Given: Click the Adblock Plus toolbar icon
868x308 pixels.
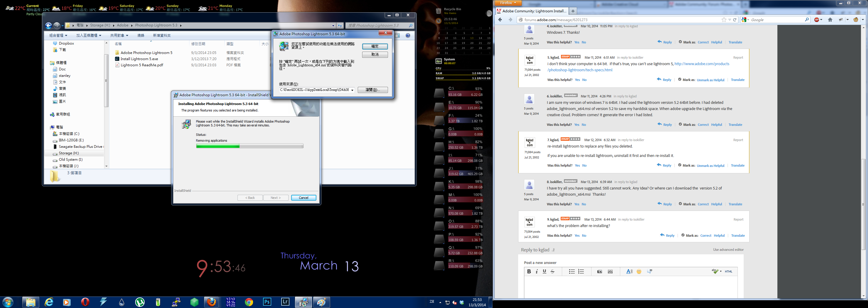Looking at the screenshot, I should pyautogui.click(x=817, y=20).
